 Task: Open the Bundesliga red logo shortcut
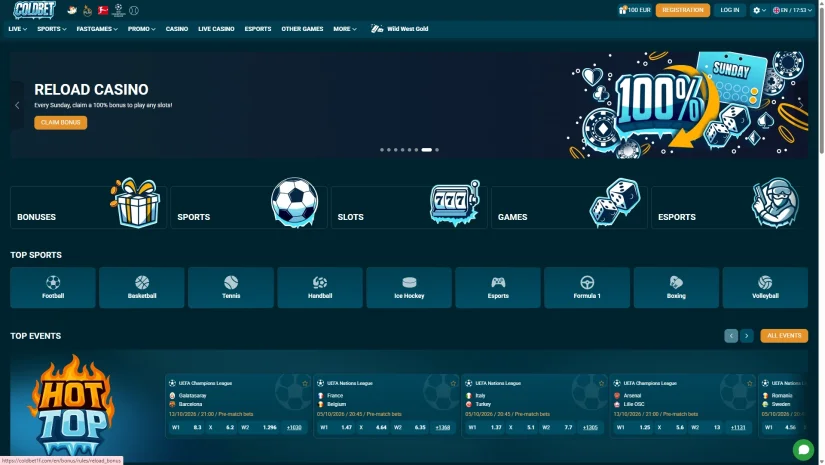tap(103, 10)
